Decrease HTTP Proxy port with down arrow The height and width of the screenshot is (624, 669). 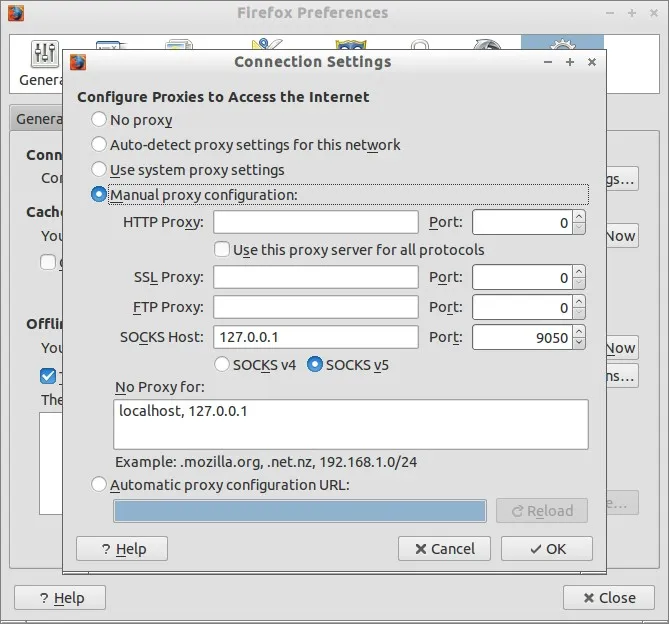(579, 228)
